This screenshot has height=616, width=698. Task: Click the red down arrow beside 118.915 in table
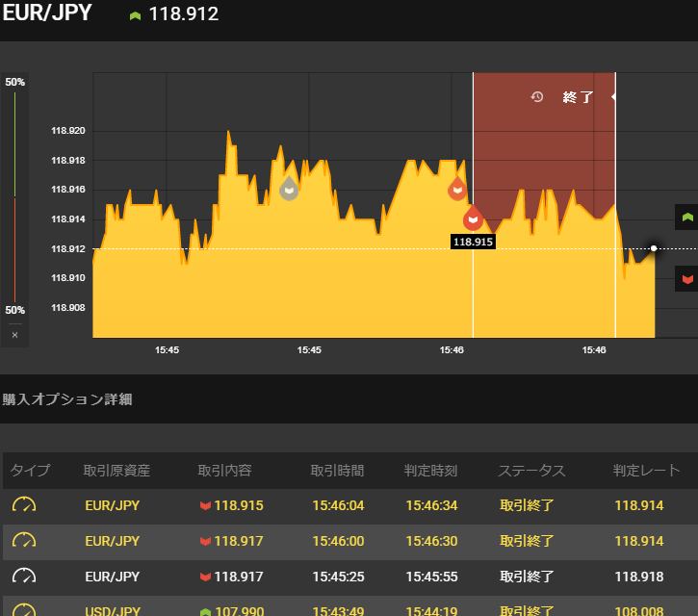pyautogui.click(x=205, y=505)
